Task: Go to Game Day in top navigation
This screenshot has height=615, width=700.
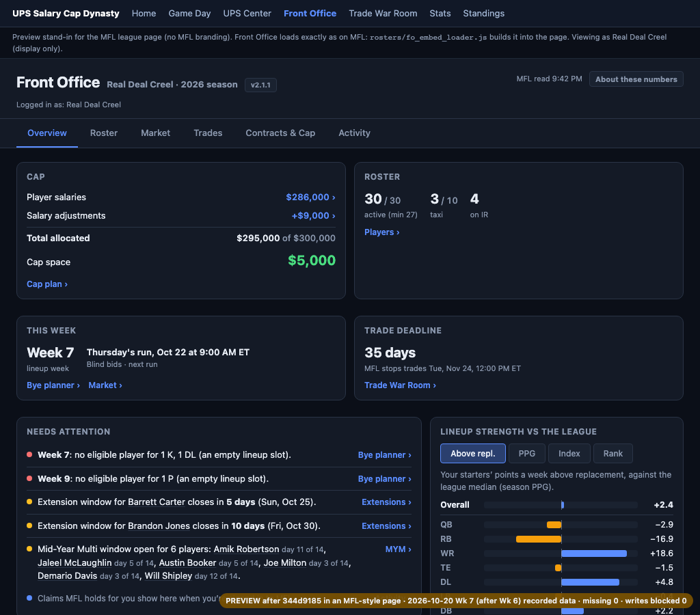Action: pyautogui.click(x=189, y=14)
